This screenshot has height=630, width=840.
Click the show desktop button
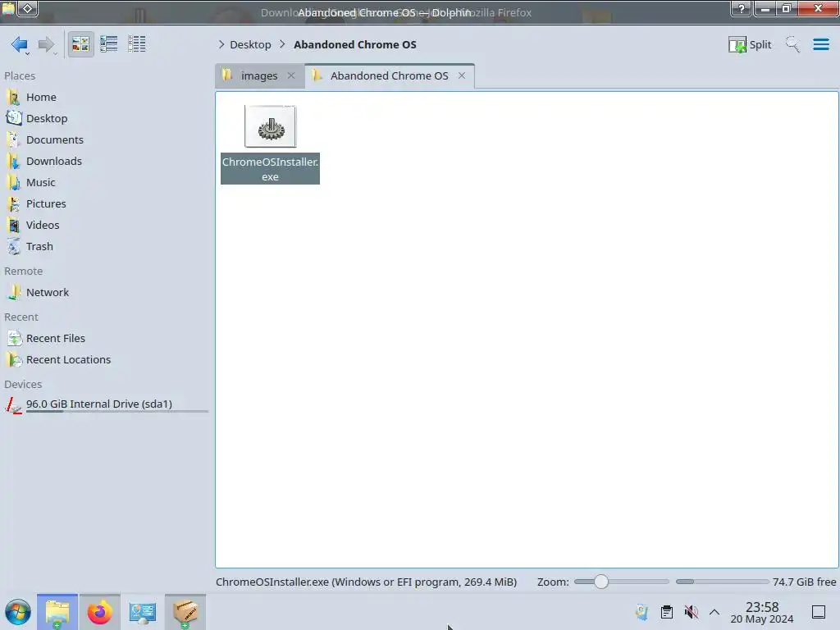coord(819,612)
